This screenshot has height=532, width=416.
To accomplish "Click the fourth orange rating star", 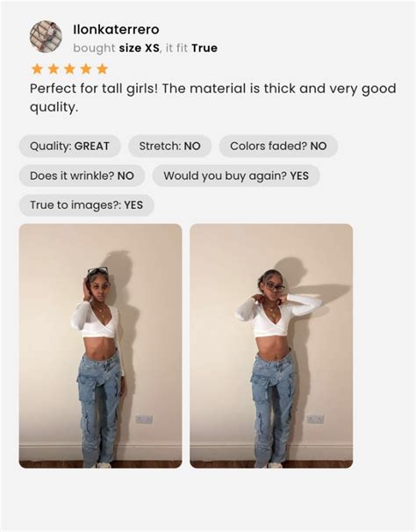I will coord(86,68).
